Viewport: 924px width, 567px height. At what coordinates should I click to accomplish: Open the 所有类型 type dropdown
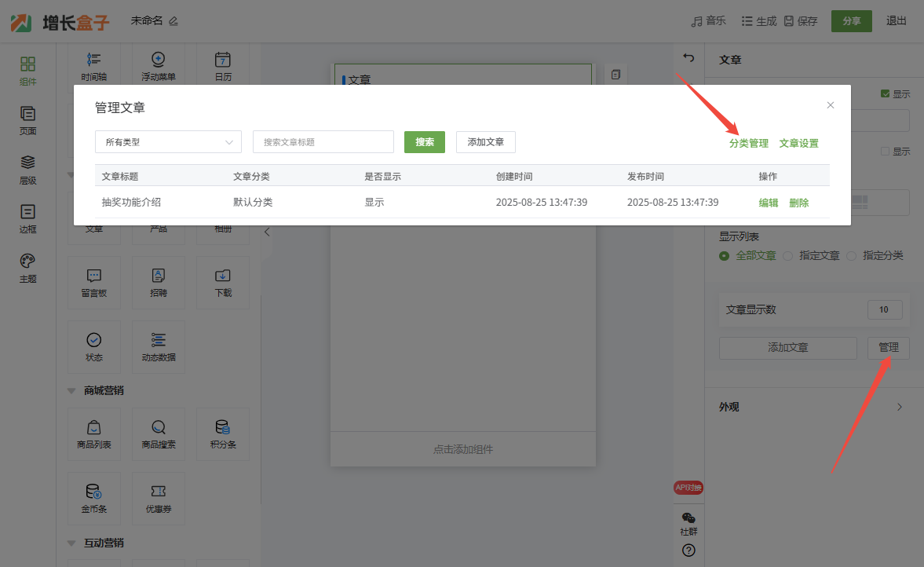[168, 142]
